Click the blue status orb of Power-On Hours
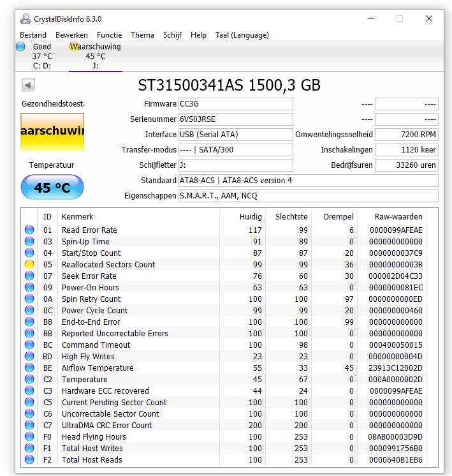The width and height of the screenshot is (452, 476). click(29, 287)
